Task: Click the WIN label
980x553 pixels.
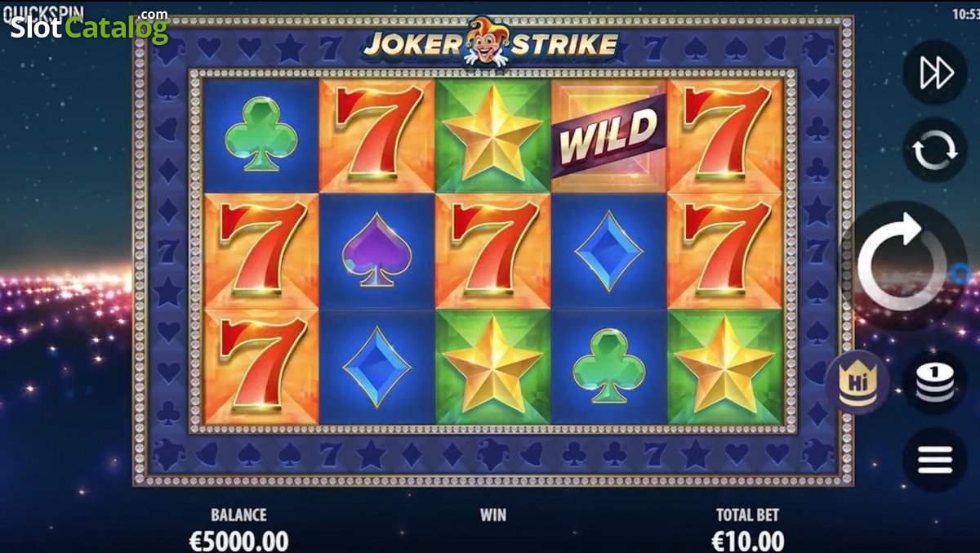Action: 492,515
